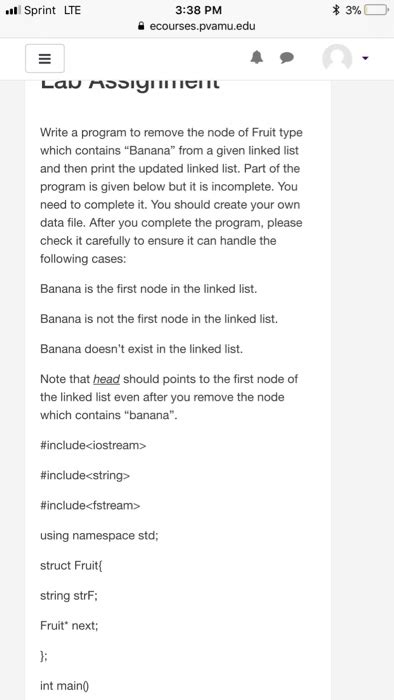
Task: Click the "Banana doesn't exist" case line
Action: tap(141, 349)
